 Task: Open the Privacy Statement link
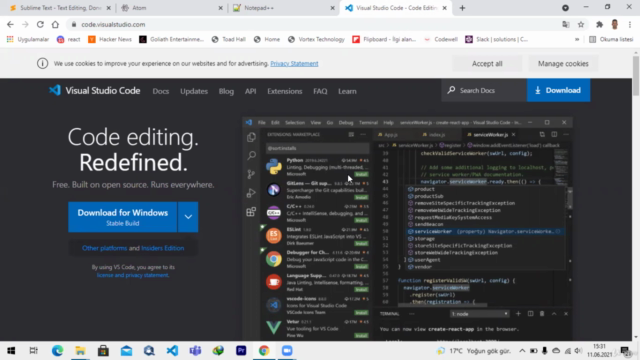pyautogui.click(x=294, y=64)
